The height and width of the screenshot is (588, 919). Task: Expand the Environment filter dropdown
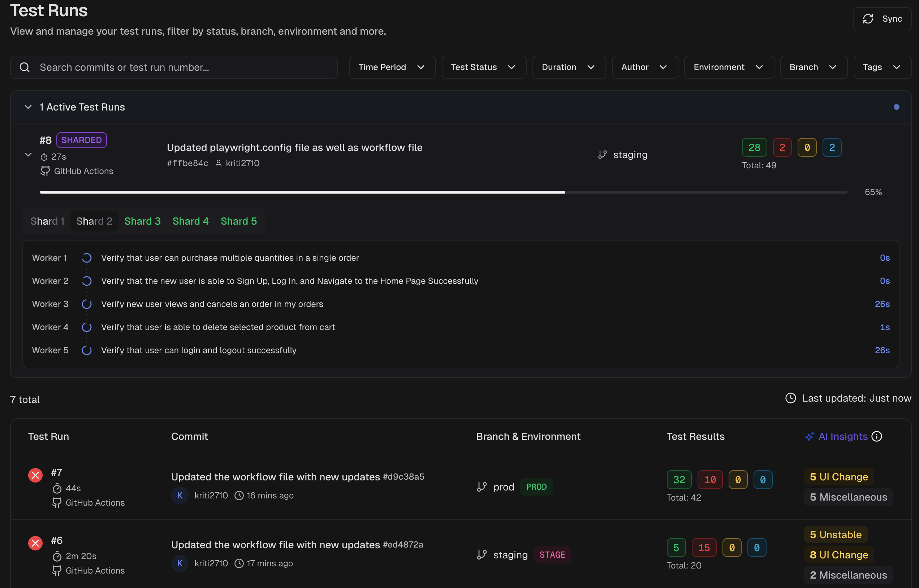click(x=729, y=67)
